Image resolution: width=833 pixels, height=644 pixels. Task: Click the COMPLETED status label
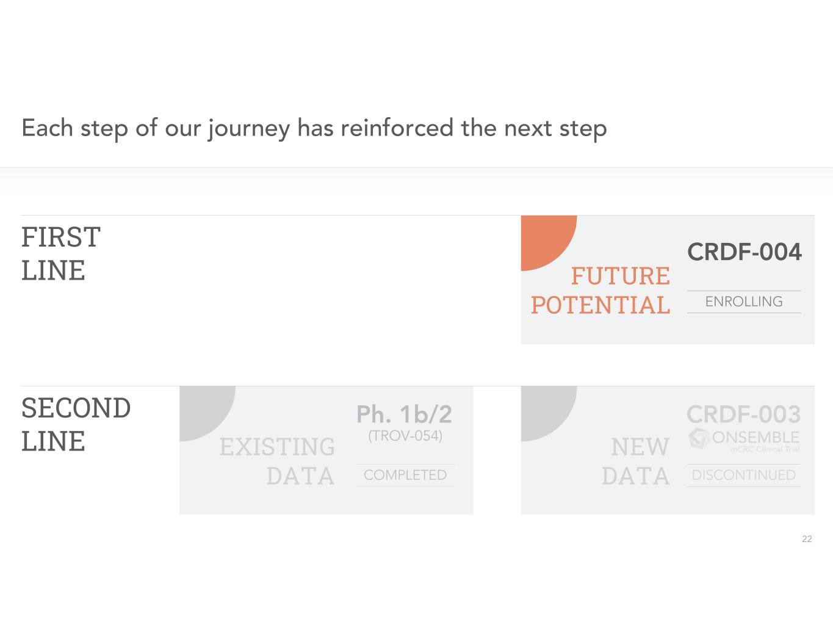405,475
